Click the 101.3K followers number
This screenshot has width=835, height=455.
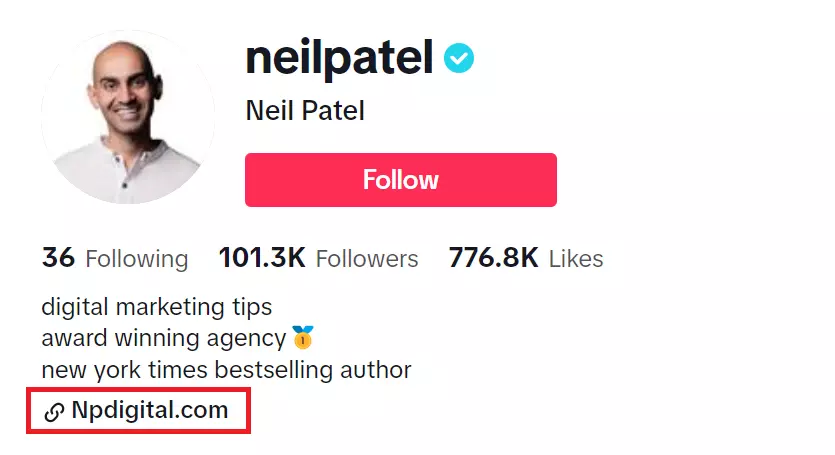point(262,258)
